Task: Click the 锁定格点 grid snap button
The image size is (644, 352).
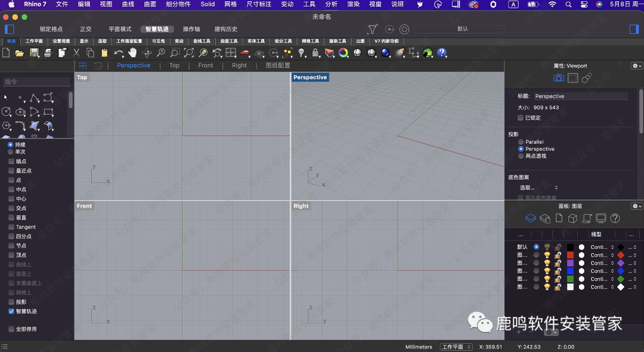Action: tap(51, 29)
